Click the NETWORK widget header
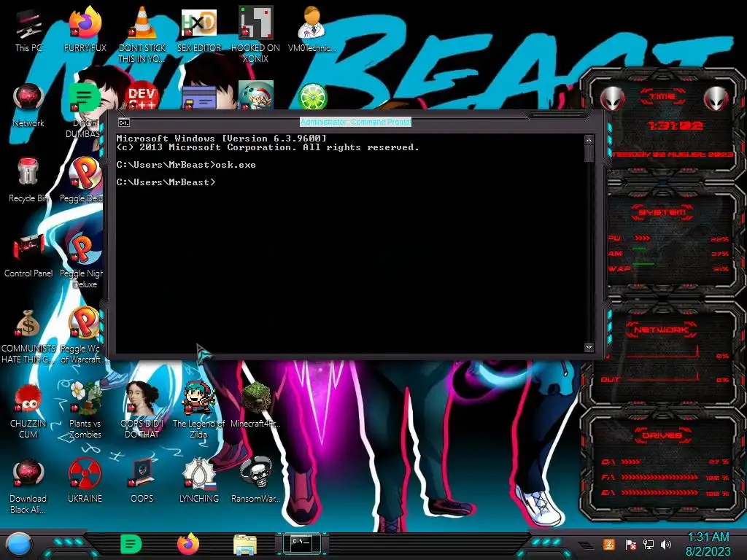This screenshot has width=747, height=560. (x=662, y=329)
